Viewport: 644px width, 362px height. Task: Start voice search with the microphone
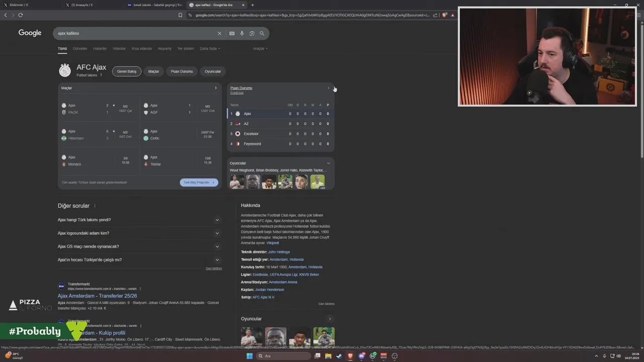[242, 33]
